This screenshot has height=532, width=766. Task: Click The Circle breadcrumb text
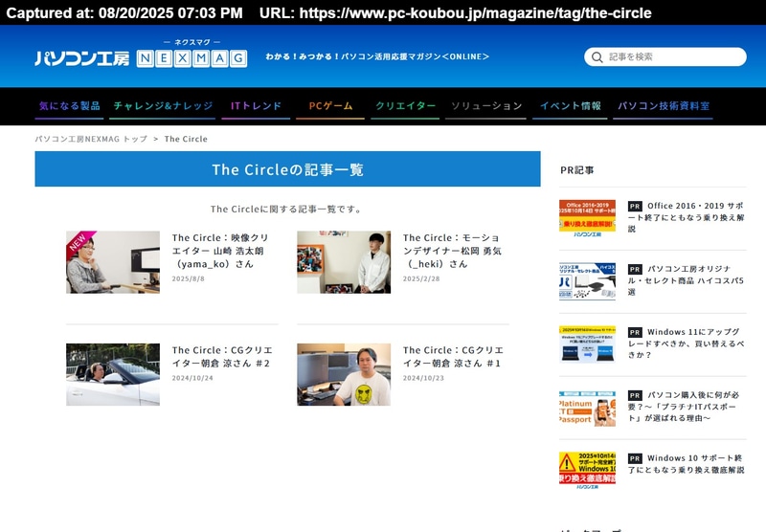coord(186,139)
